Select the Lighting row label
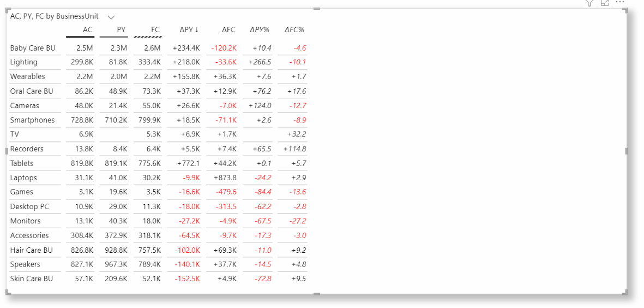Image resolution: width=644 pixels, height=308 pixels. (x=24, y=62)
